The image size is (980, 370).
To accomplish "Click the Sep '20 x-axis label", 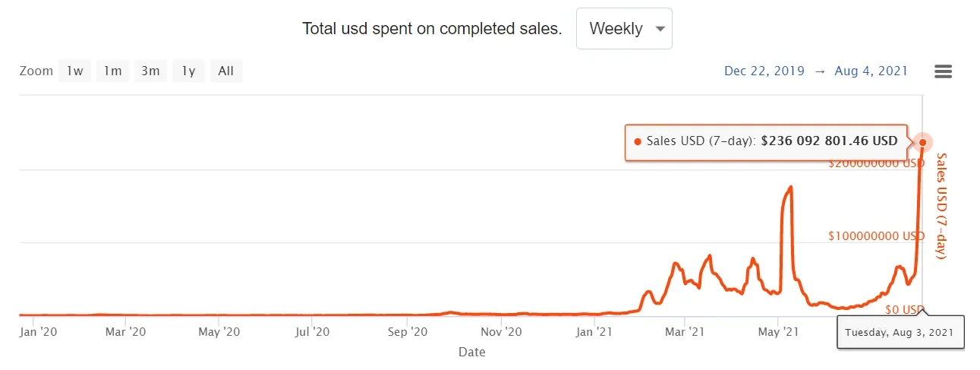I will point(409,331).
